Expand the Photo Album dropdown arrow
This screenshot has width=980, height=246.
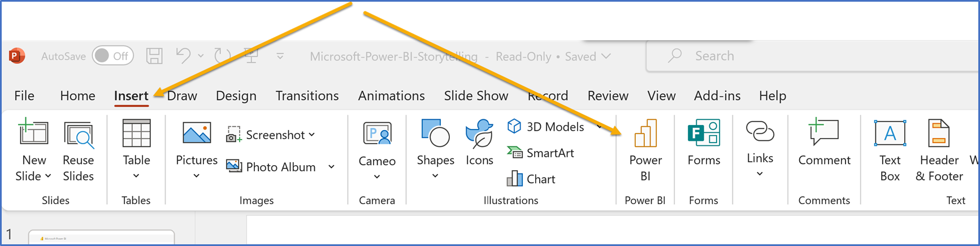tap(332, 167)
